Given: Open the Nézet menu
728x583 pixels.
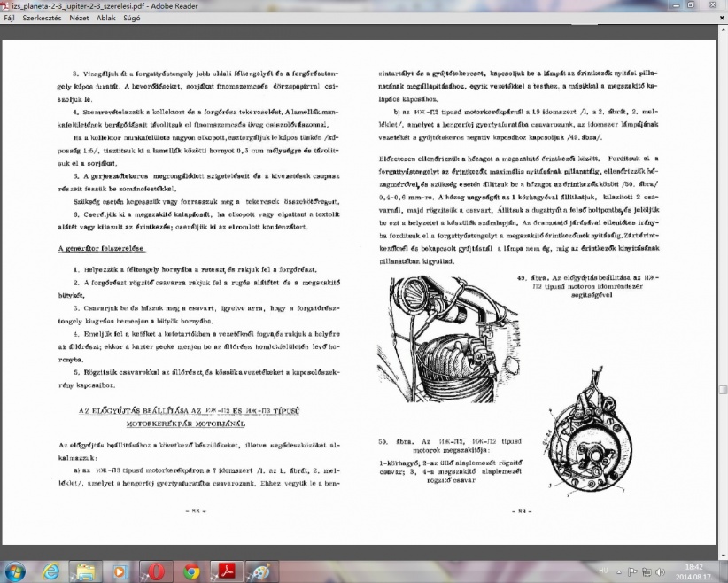Looking at the screenshot, I should pos(78,18).
